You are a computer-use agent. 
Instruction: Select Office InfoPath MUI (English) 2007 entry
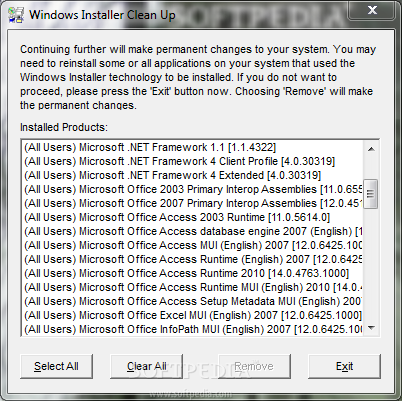pos(193,329)
